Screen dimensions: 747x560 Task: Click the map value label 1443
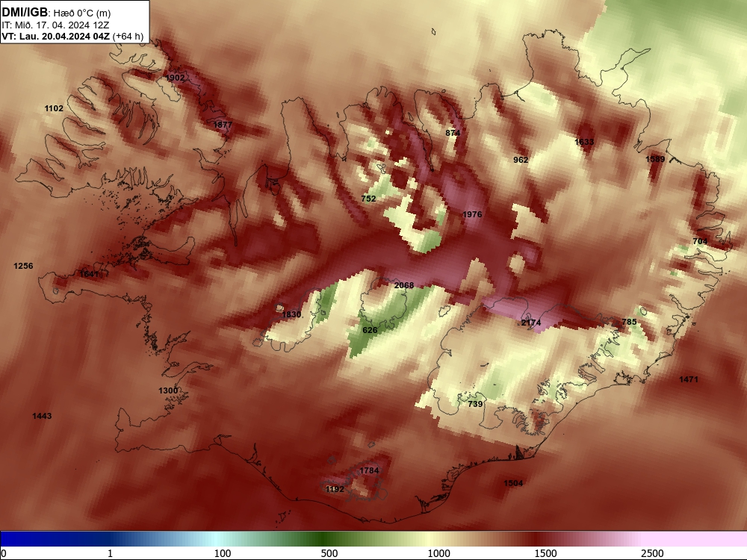42,416
